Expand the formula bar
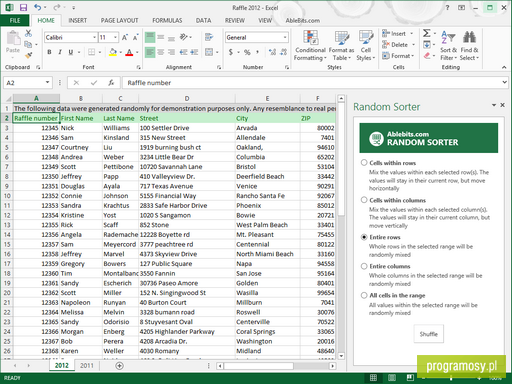Screen dimensions: 512x384 tap(504, 82)
